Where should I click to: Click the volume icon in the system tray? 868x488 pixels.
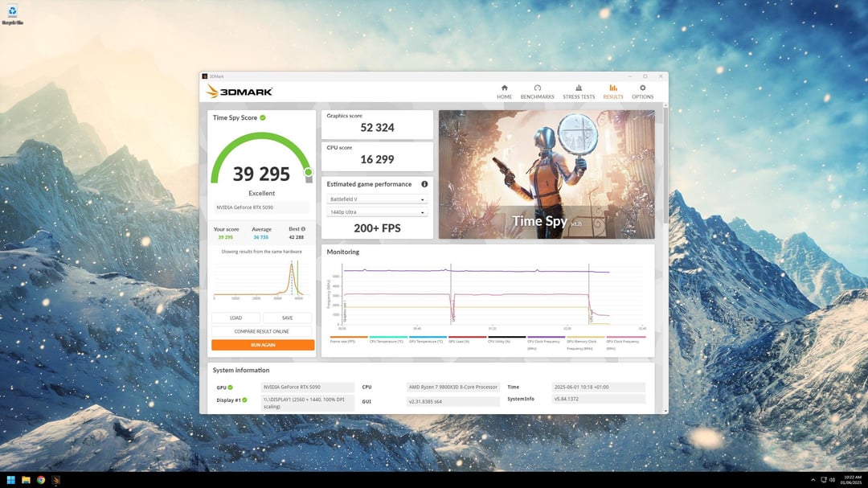(832, 480)
